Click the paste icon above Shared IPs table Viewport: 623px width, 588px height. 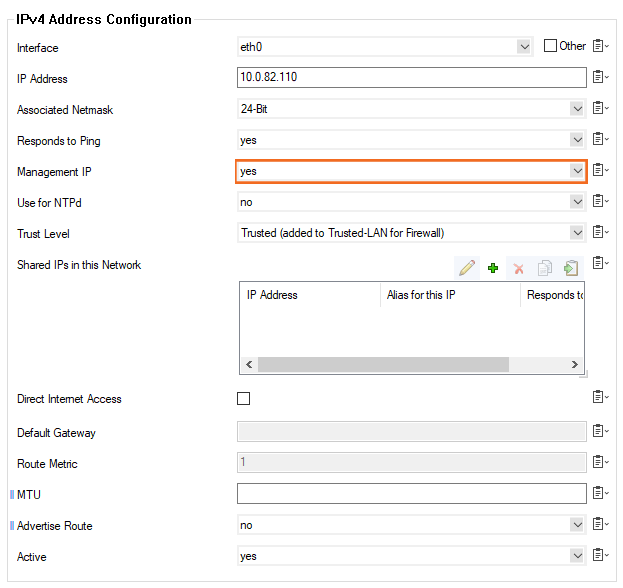(571, 268)
